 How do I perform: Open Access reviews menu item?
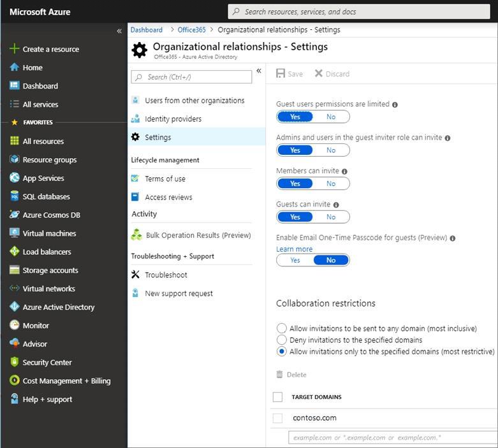click(168, 197)
